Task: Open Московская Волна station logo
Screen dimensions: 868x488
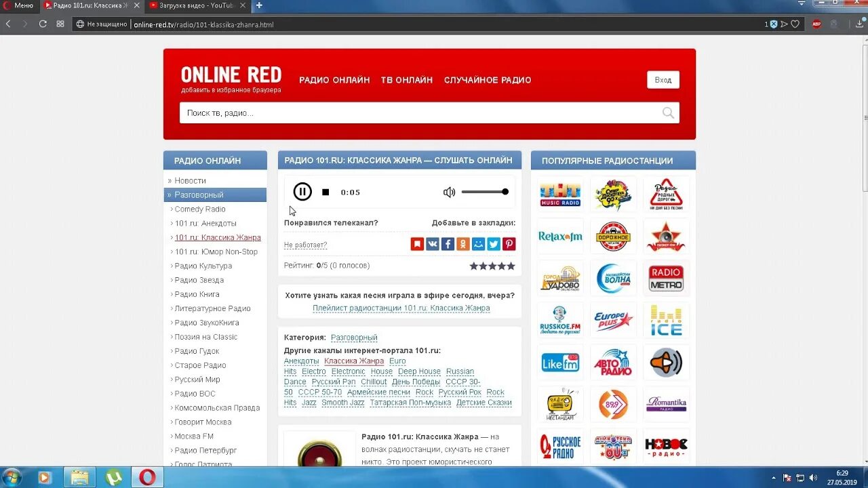Action: pos(613,279)
